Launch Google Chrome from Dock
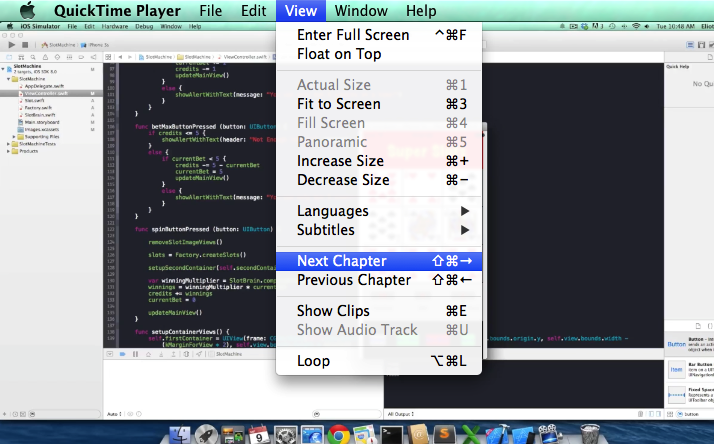 (338, 434)
